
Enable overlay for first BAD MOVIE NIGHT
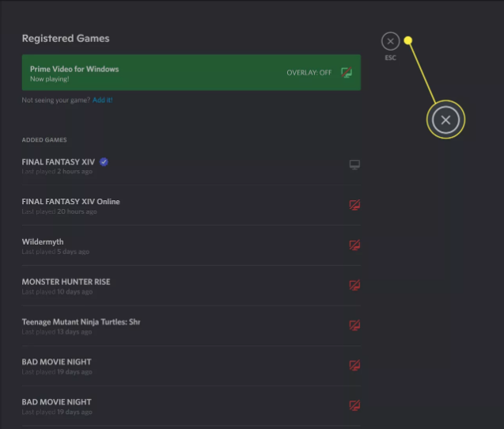pos(354,366)
